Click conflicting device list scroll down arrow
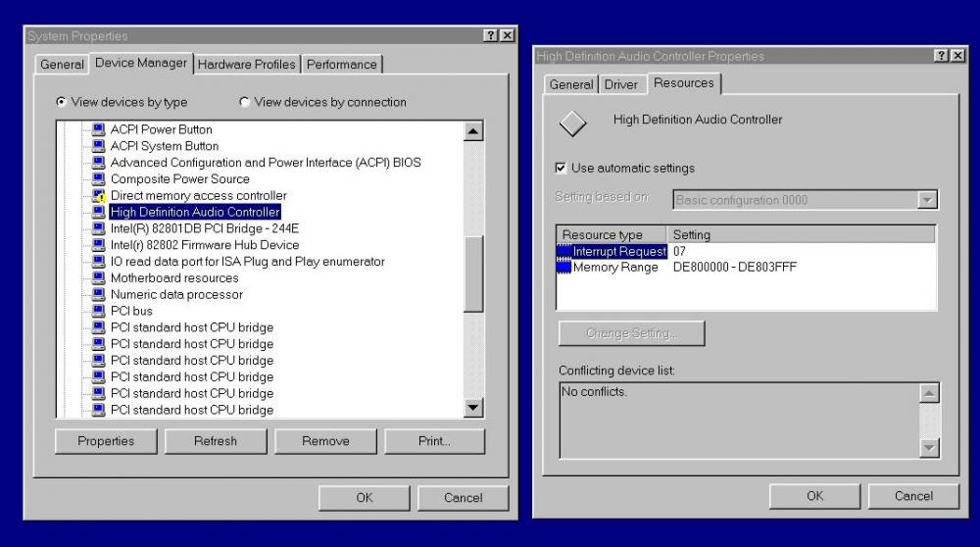 [929, 448]
